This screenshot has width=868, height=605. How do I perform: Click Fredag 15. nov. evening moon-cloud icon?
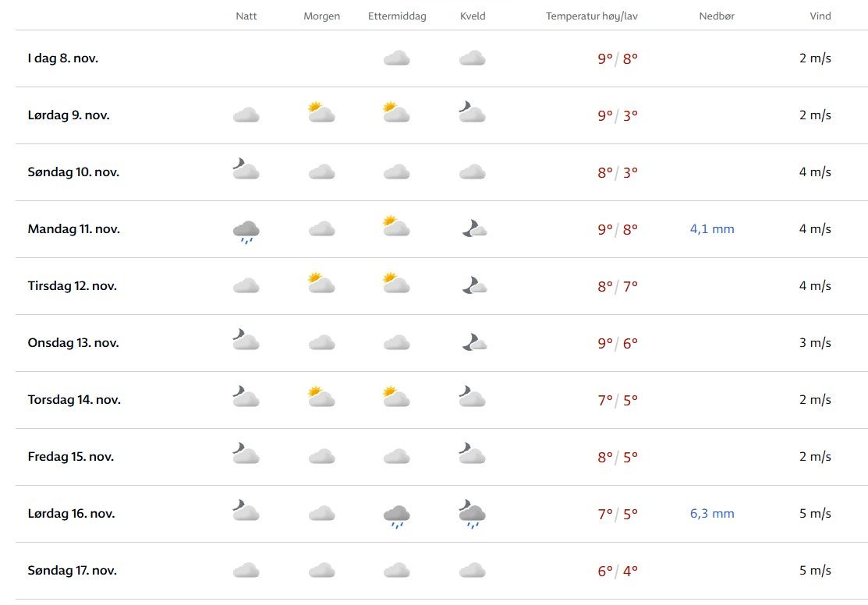[473, 455]
